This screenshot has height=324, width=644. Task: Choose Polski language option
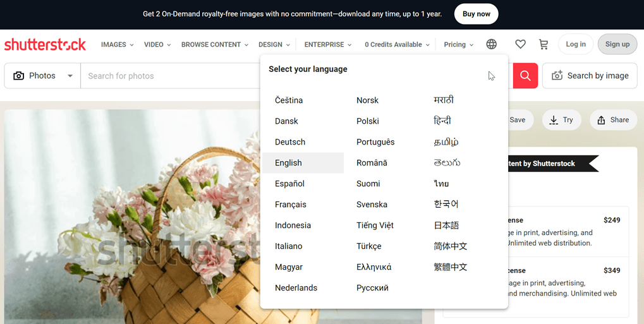coord(368,121)
